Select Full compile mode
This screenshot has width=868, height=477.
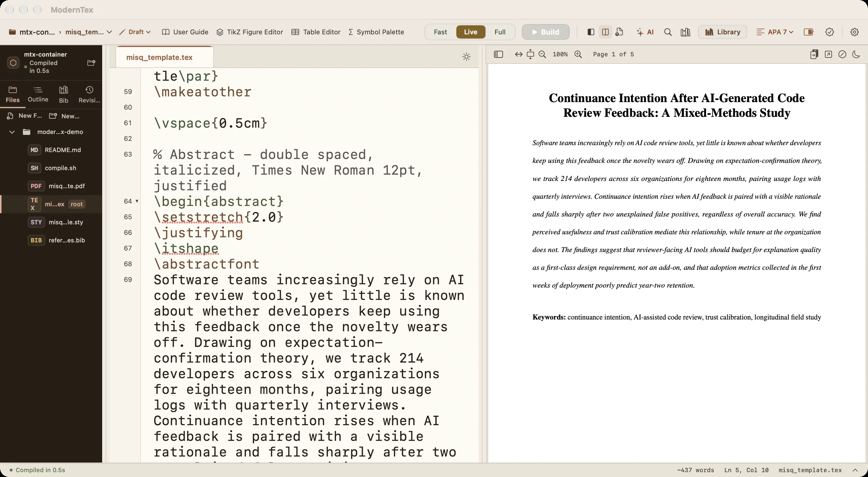[x=500, y=32]
